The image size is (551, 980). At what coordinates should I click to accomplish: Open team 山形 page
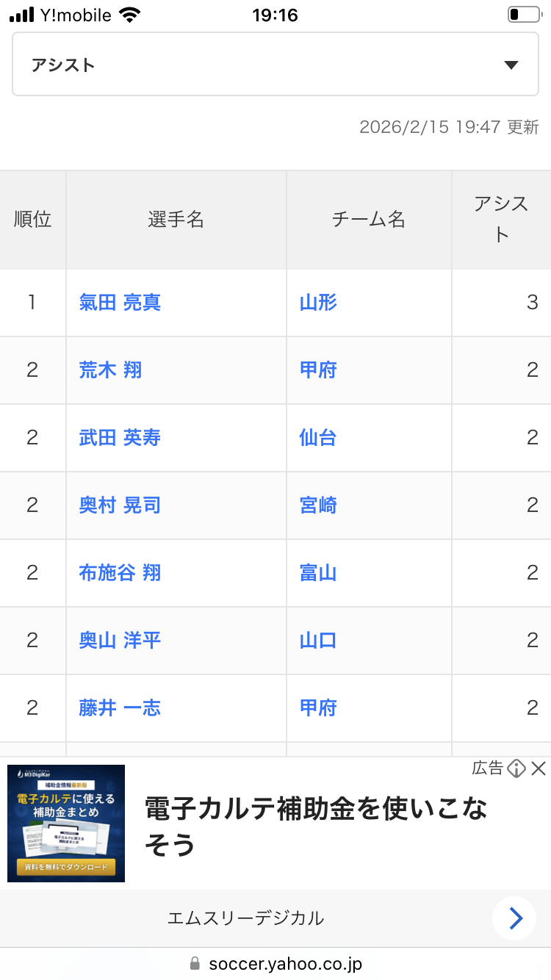[x=318, y=303]
